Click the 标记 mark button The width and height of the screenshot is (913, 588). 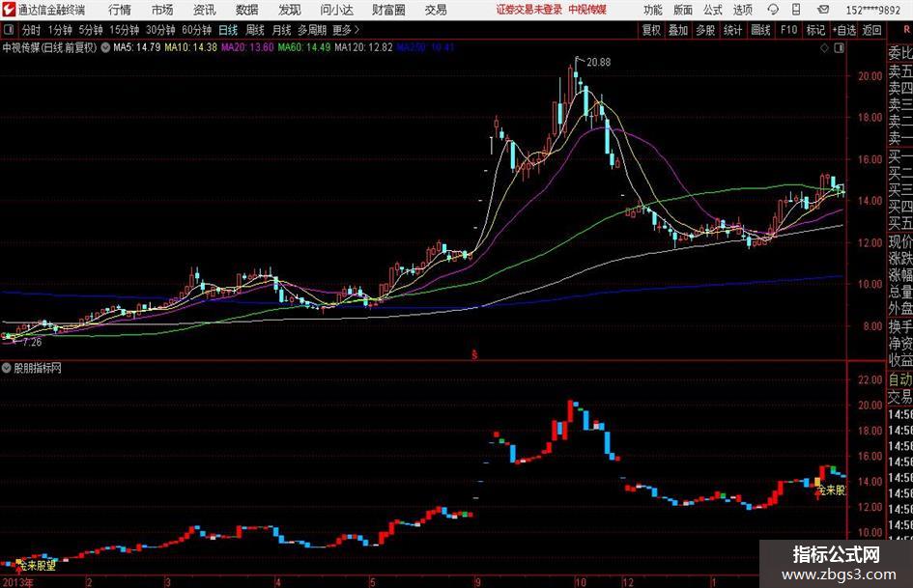coord(815,30)
